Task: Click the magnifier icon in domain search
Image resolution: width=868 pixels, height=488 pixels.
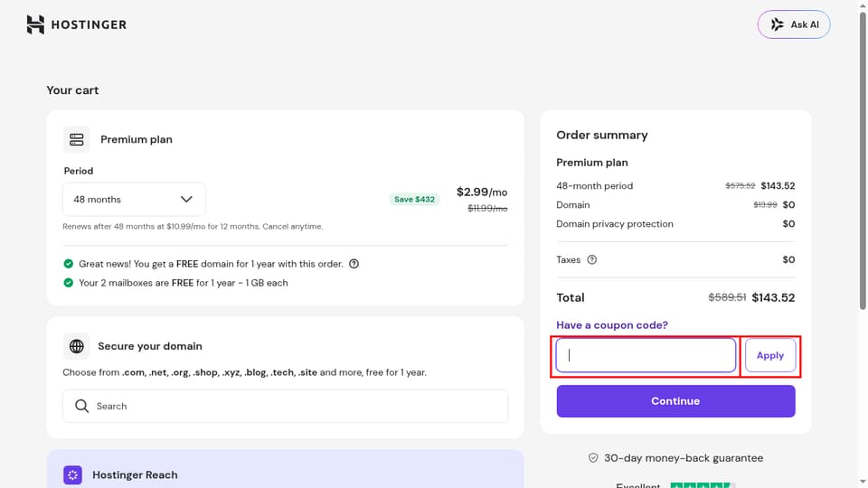Action: tap(82, 406)
